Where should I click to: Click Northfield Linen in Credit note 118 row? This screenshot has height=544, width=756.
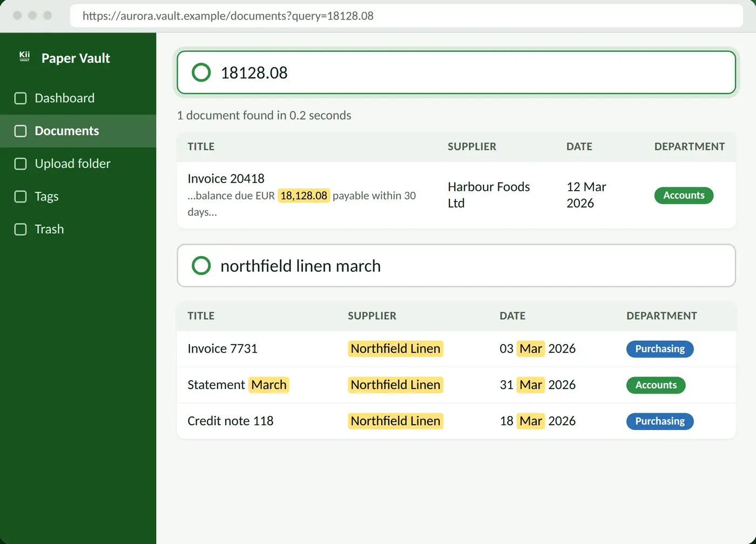pyautogui.click(x=395, y=421)
